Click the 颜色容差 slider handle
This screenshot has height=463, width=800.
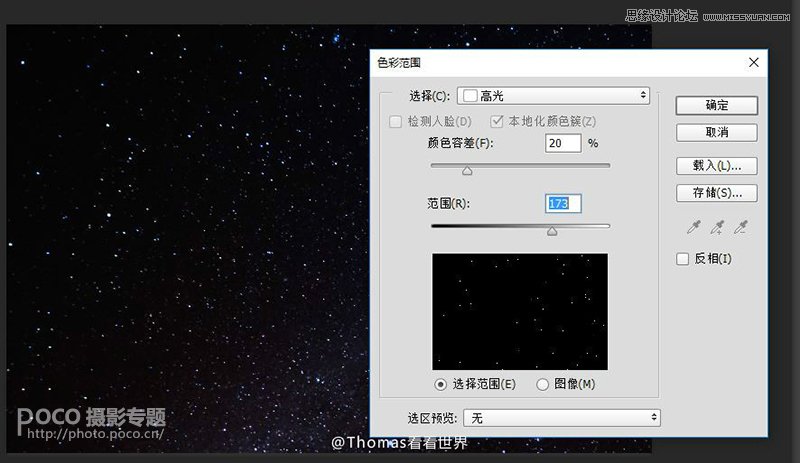(467, 171)
